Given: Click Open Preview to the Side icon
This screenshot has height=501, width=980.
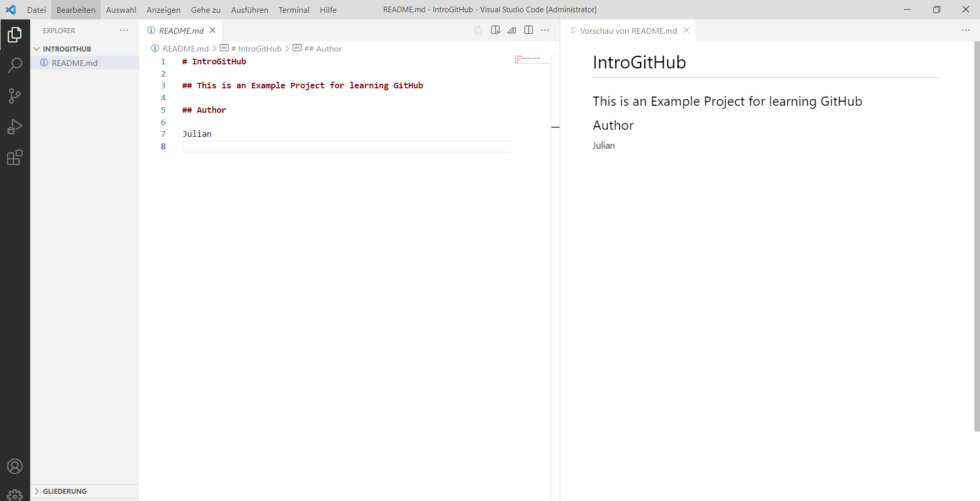Looking at the screenshot, I should point(495,30).
